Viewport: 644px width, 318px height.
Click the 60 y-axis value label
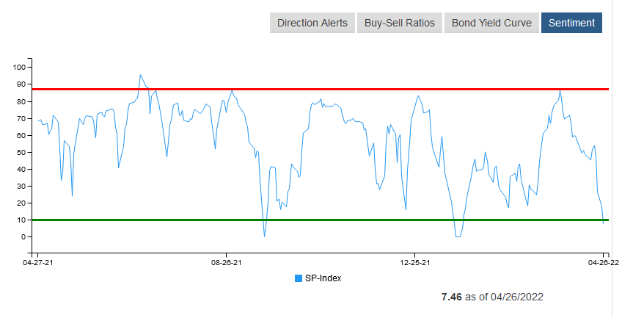click(x=22, y=135)
